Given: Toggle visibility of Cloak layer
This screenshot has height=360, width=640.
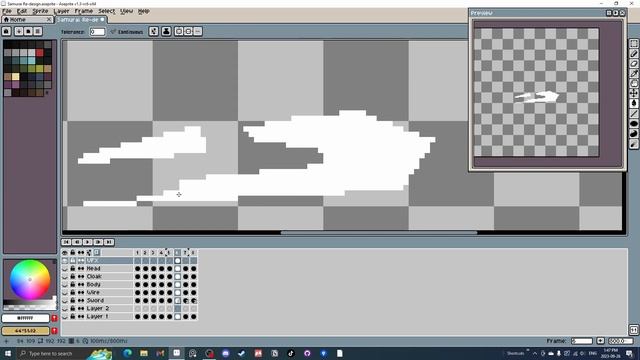Looking at the screenshot, I should (x=65, y=276).
